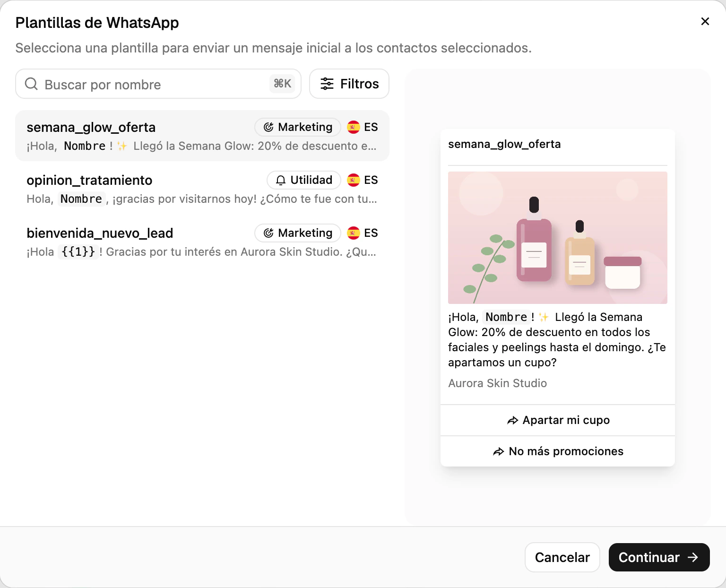Click the Apartar mi cupo reply button
Image resolution: width=726 pixels, height=588 pixels.
coord(558,420)
